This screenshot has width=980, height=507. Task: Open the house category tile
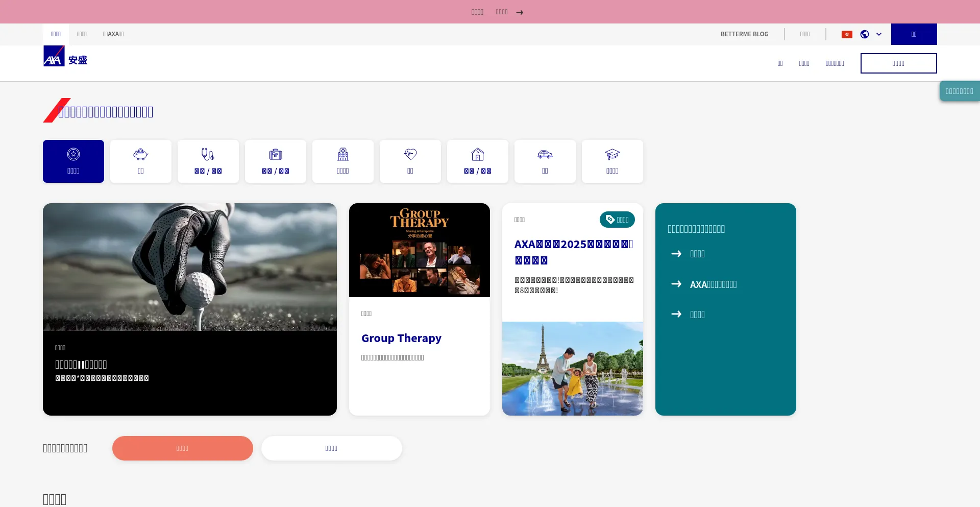478,161
